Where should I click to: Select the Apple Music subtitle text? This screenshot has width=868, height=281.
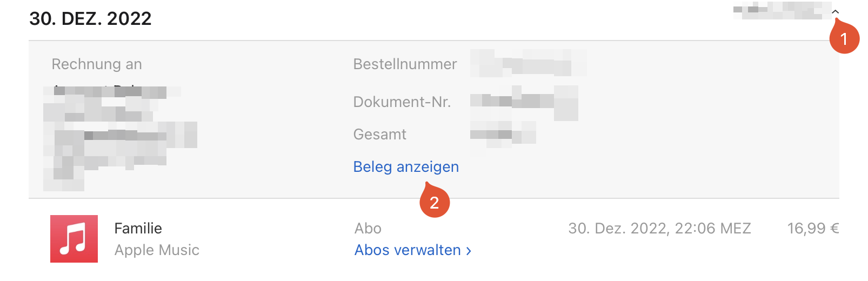(157, 250)
